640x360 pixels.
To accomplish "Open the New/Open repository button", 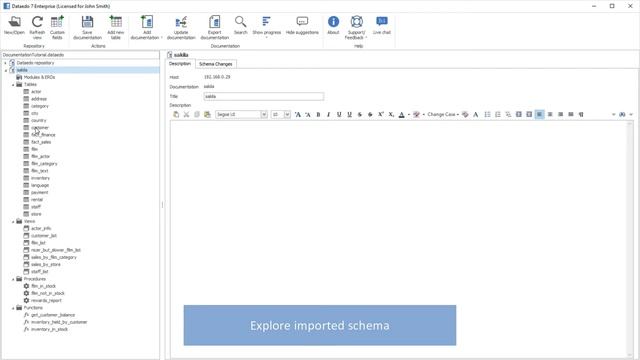I will tap(14, 25).
